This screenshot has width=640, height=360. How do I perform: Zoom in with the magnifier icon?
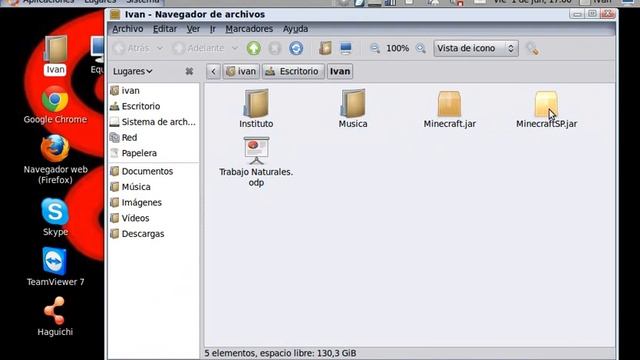420,48
